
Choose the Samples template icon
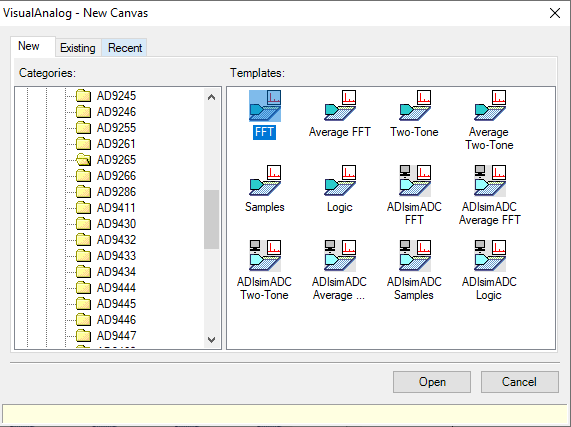point(265,181)
